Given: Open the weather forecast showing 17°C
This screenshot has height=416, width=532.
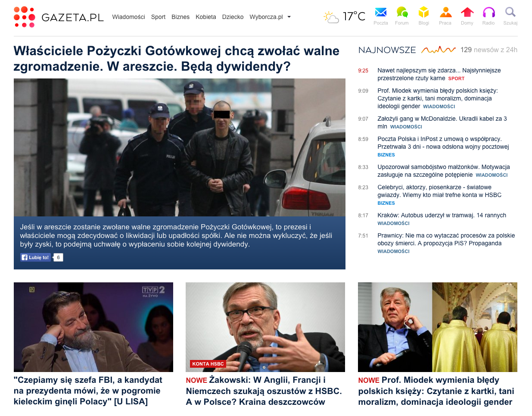Looking at the screenshot, I should point(345,17).
